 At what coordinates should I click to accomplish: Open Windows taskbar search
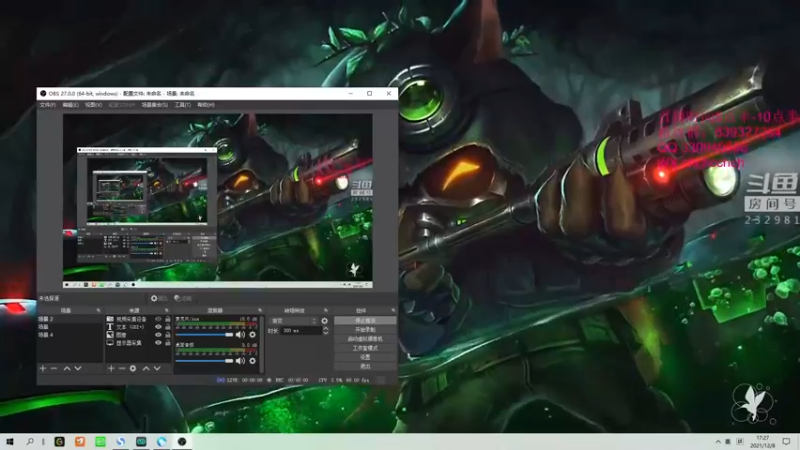tap(30, 441)
